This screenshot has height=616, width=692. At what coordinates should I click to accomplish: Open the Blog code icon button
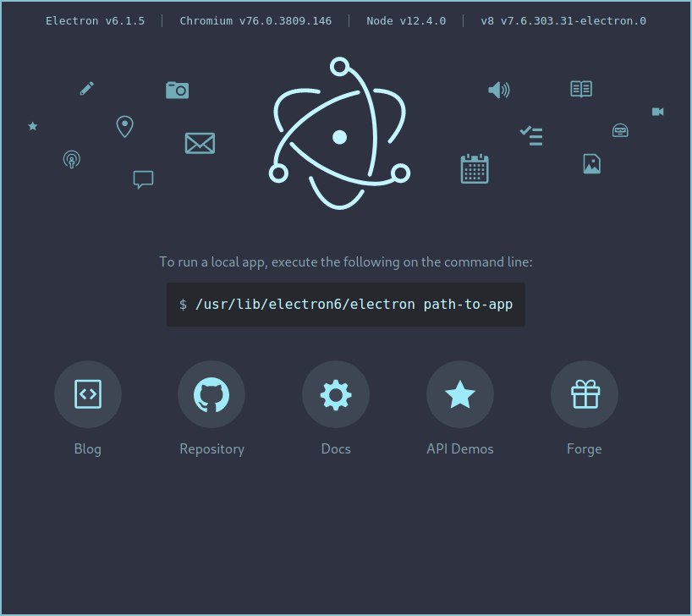click(88, 394)
